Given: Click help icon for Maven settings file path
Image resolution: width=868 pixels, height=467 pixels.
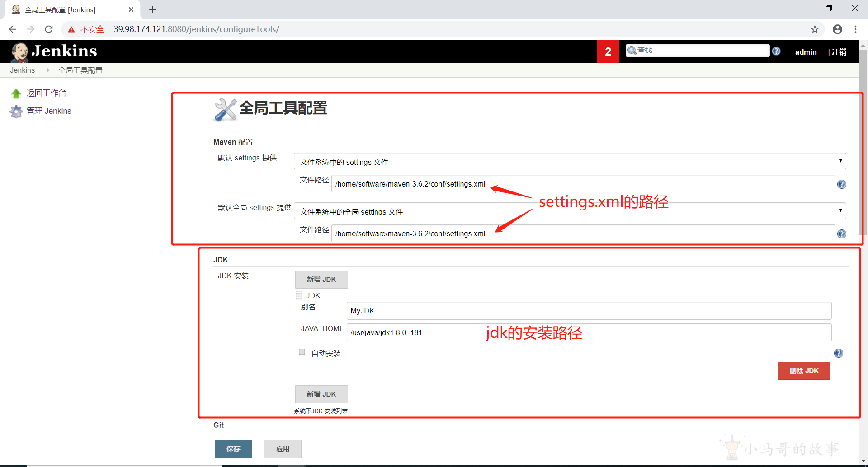Looking at the screenshot, I should click(x=842, y=184).
